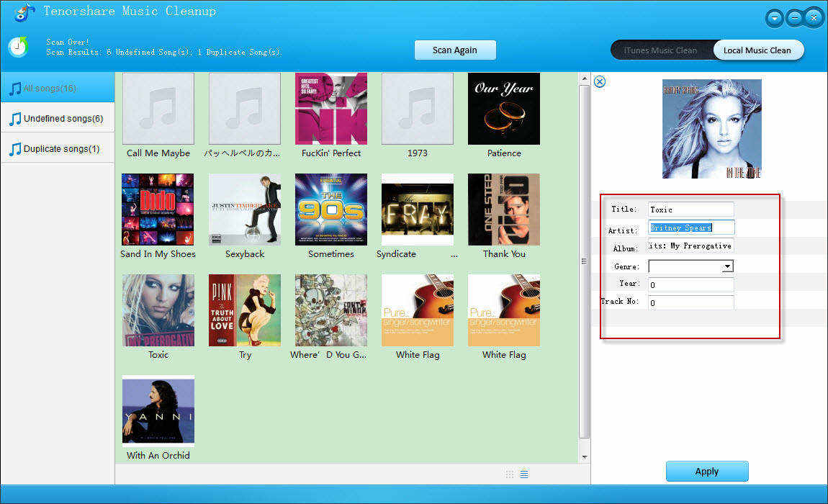Click the Thank You song title text
This screenshot has width=828, height=504.
[x=504, y=254]
